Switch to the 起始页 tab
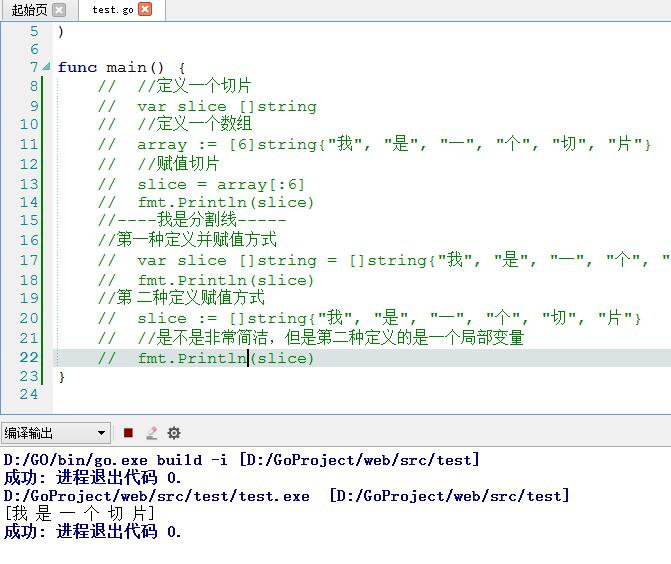Viewport: 671px width, 564px height. [29, 10]
